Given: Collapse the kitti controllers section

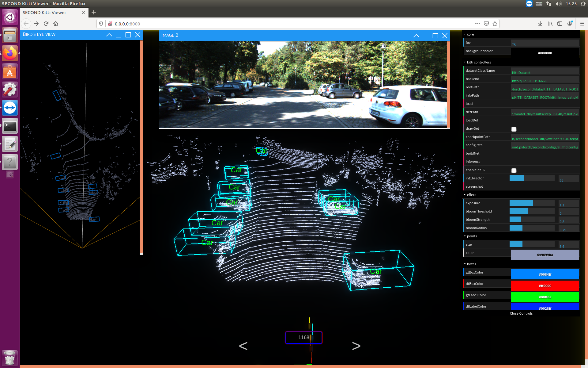Looking at the screenshot, I should coord(479,62).
